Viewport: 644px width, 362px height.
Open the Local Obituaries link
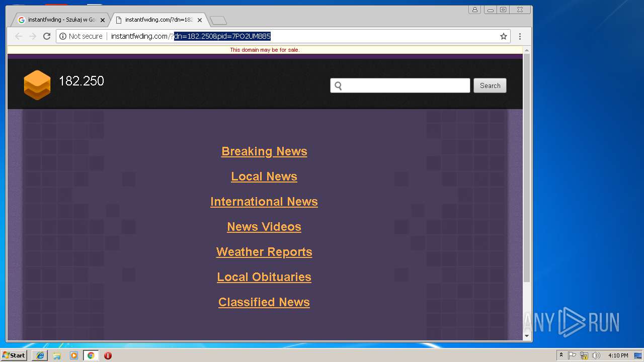(264, 277)
